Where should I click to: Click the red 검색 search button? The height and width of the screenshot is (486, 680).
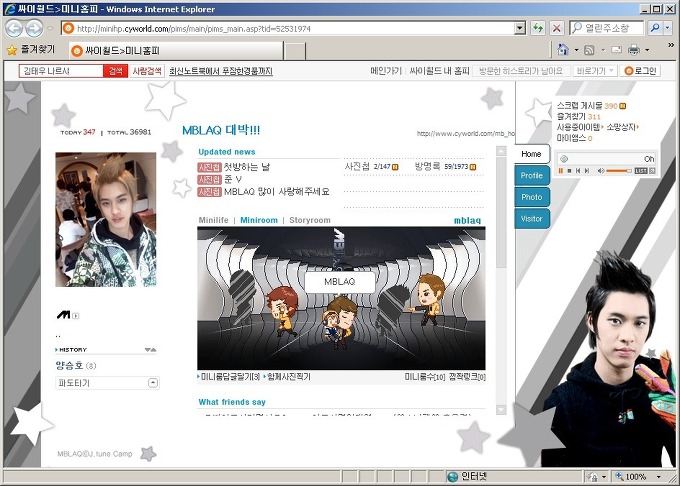tap(115, 71)
